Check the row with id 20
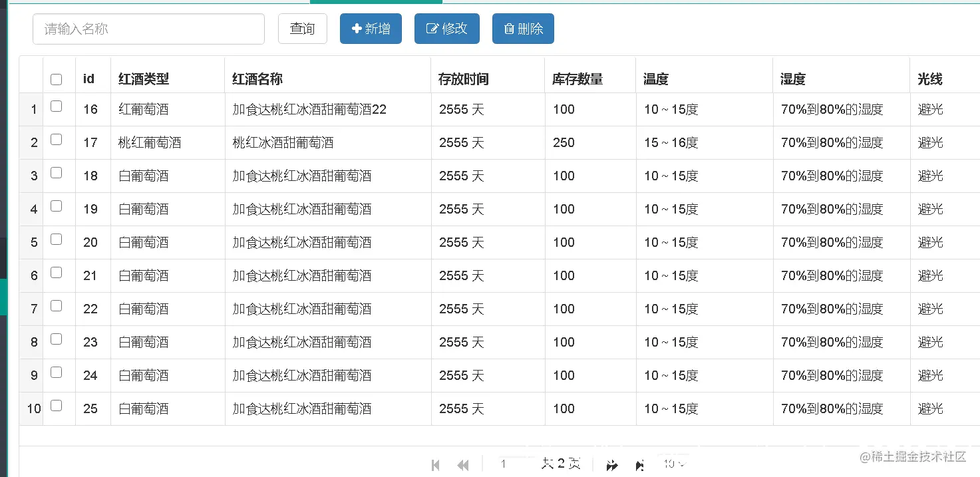 click(x=57, y=239)
